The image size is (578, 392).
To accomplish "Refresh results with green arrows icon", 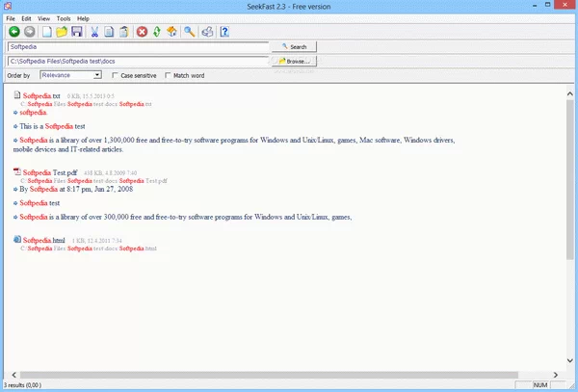I will [157, 32].
